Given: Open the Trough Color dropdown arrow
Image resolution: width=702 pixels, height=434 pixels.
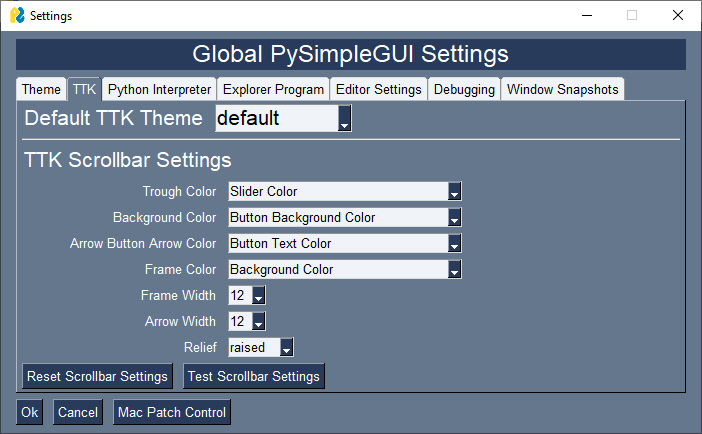Looking at the screenshot, I should 454,191.
